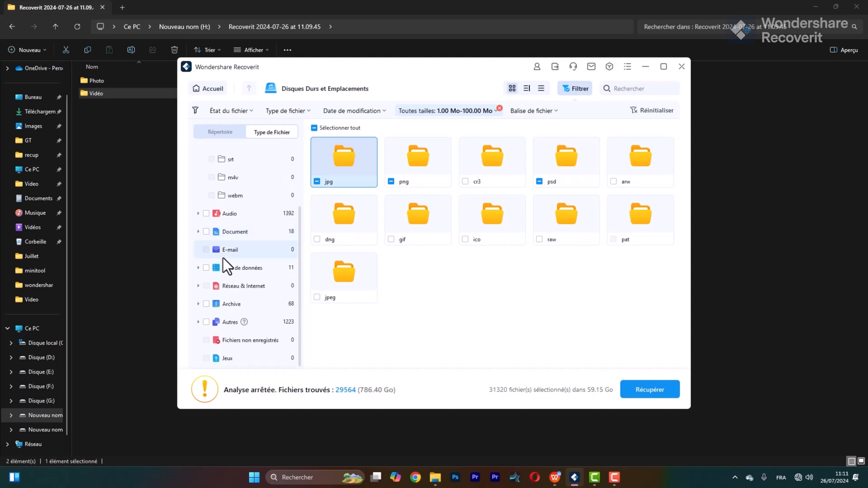Viewport: 868px width, 488px height.
Task: Check the Archive category checkbox
Action: [x=206, y=304]
